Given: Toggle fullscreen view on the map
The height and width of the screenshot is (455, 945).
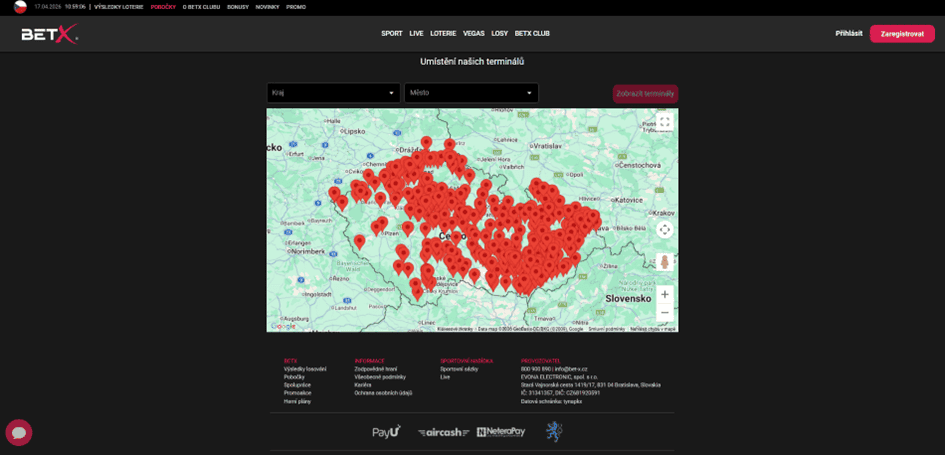Looking at the screenshot, I should click(665, 122).
